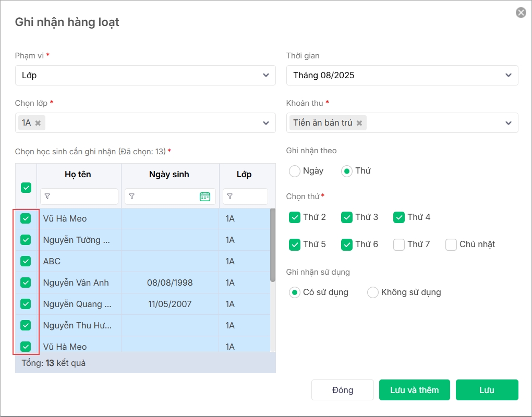Enable the Thứ 7 checkbox
The image size is (532, 417).
coord(399,244)
